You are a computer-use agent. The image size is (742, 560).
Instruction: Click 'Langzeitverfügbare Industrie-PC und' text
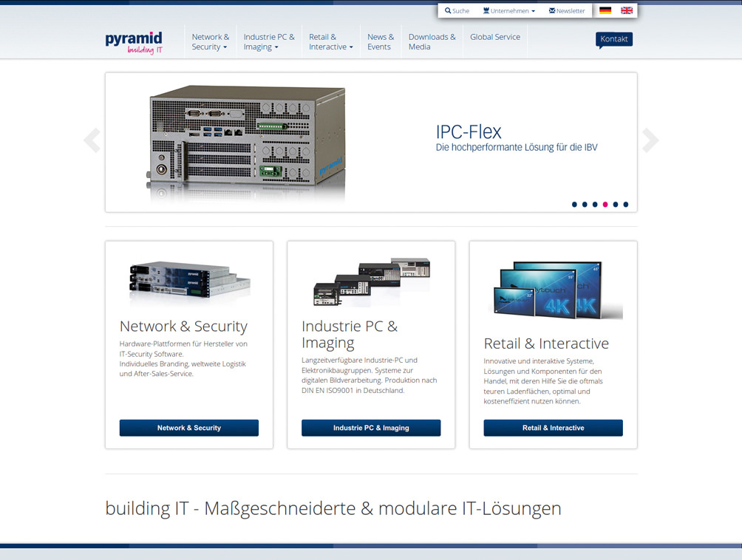[x=360, y=361]
